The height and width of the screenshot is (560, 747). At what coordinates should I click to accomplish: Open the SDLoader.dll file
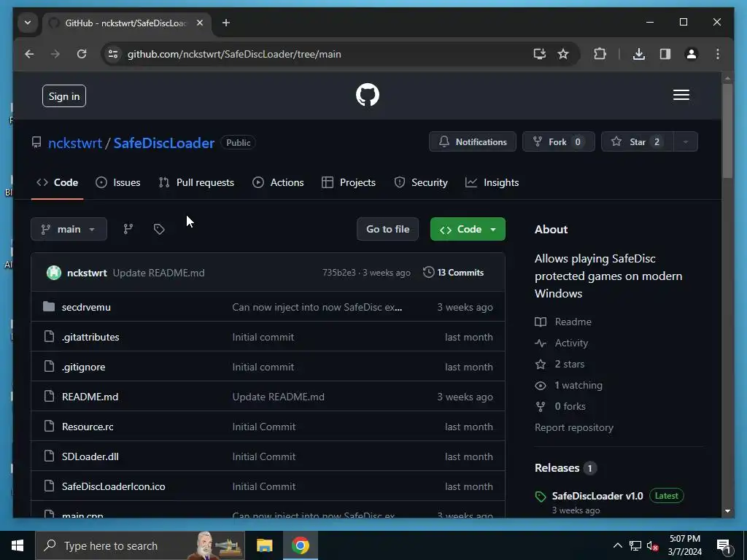(x=90, y=456)
